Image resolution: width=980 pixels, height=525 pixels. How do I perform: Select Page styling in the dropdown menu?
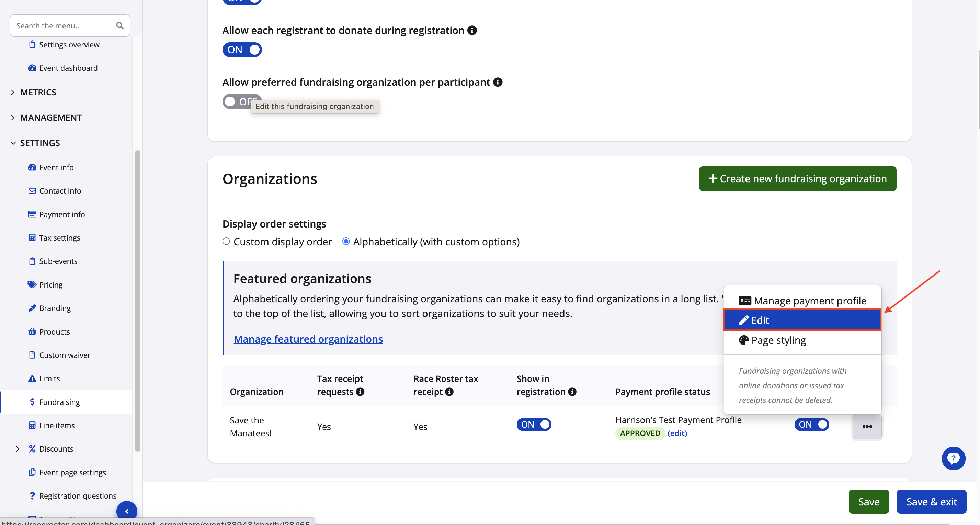pos(778,340)
